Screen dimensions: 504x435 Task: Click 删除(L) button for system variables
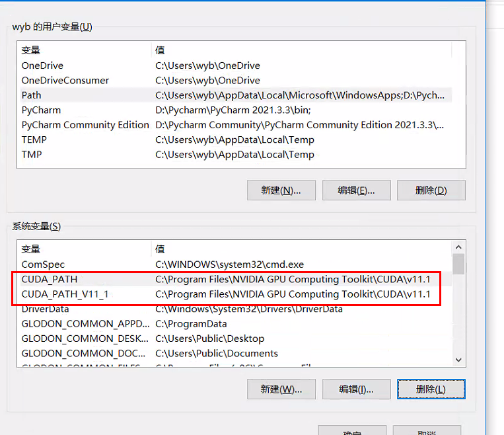431,389
